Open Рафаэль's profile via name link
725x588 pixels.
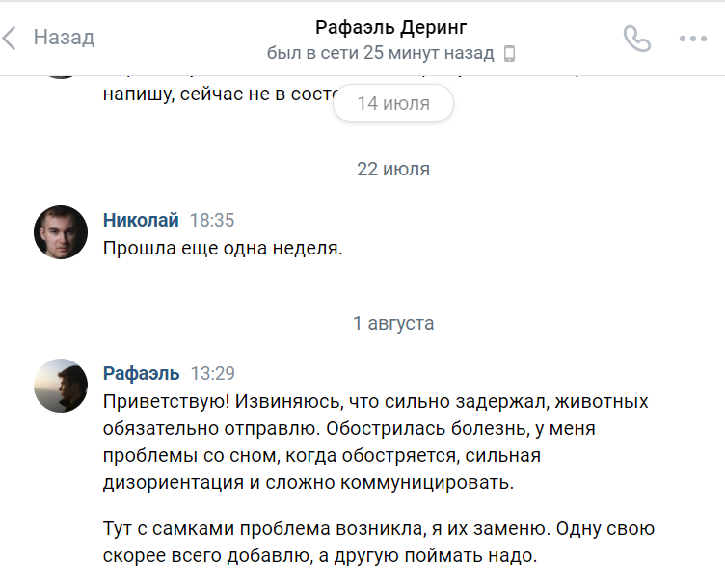(141, 373)
